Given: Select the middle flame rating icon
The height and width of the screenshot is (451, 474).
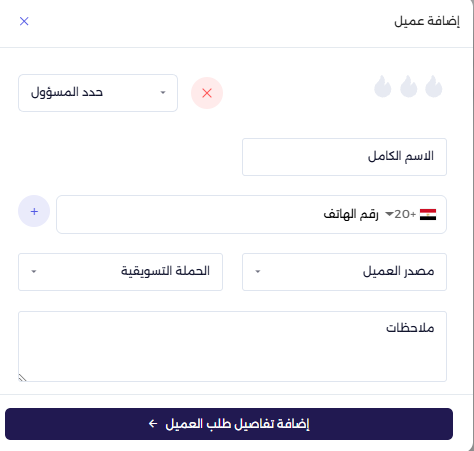Looking at the screenshot, I should pyautogui.click(x=408, y=86).
